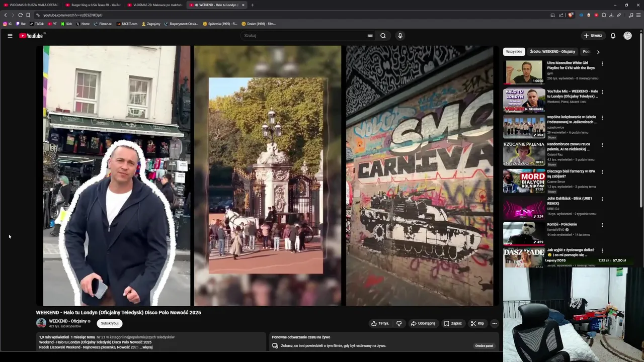Screen dimensions: 644x362
Task: Open options for the John Dahlbäck - Blink video
Action: pyautogui.click(x=602, y=199)
